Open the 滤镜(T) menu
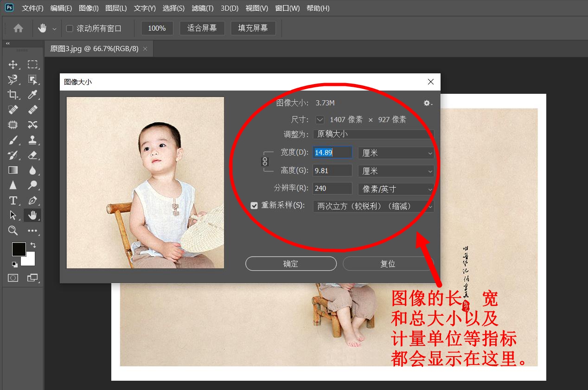 203,8
